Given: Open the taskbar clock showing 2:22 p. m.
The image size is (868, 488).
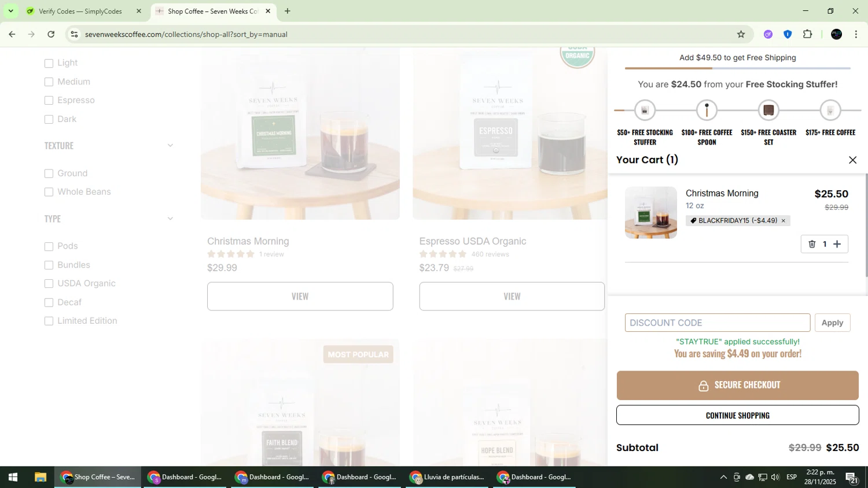Looking at the screenshot, I should click(x=821, y=477).
